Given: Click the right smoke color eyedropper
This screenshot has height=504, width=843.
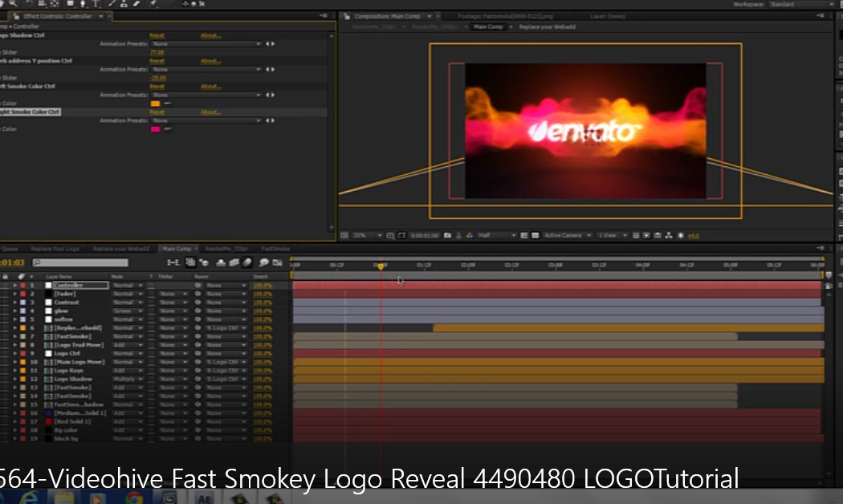Looking at the screenshot, I should 168,129.
